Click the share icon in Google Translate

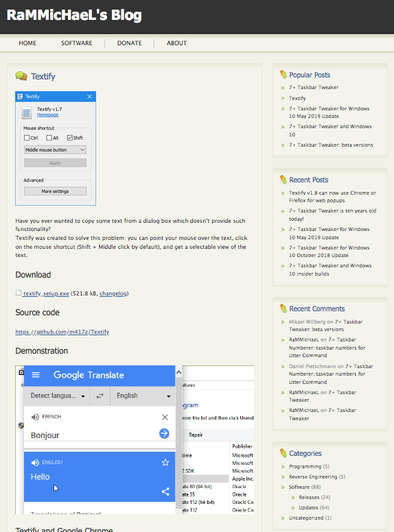tap(165, 492)
